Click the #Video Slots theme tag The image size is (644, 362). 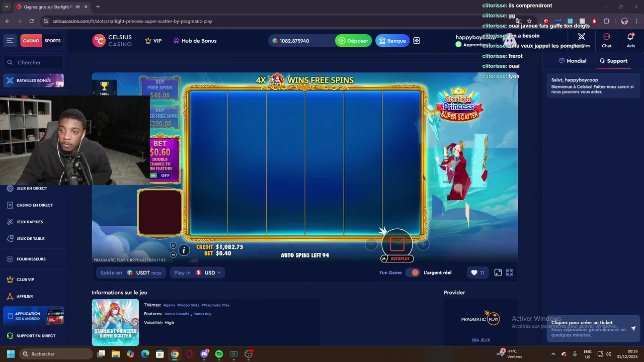tap(188, 305)
